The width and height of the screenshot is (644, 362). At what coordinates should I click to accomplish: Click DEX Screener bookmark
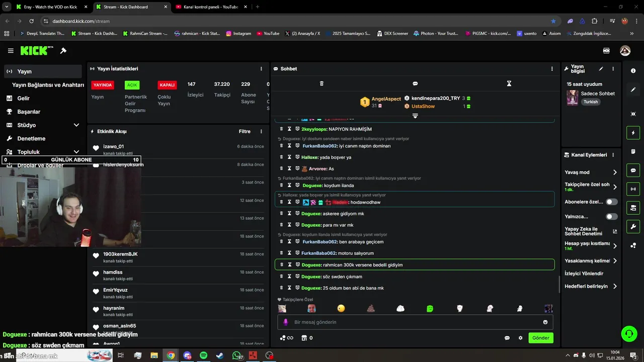[x=392, y=34]
